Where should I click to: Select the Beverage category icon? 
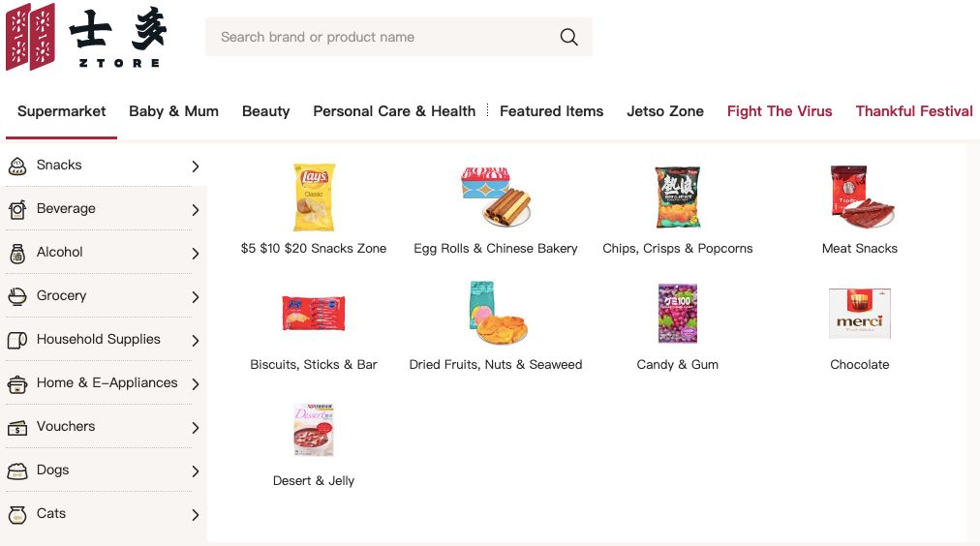(x=16, y=209)
